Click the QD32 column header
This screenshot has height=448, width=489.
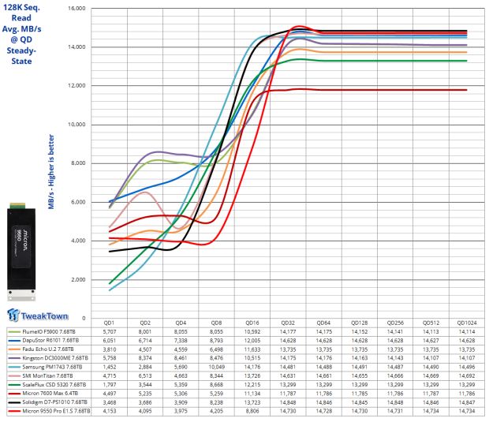[x=288, y=323]
